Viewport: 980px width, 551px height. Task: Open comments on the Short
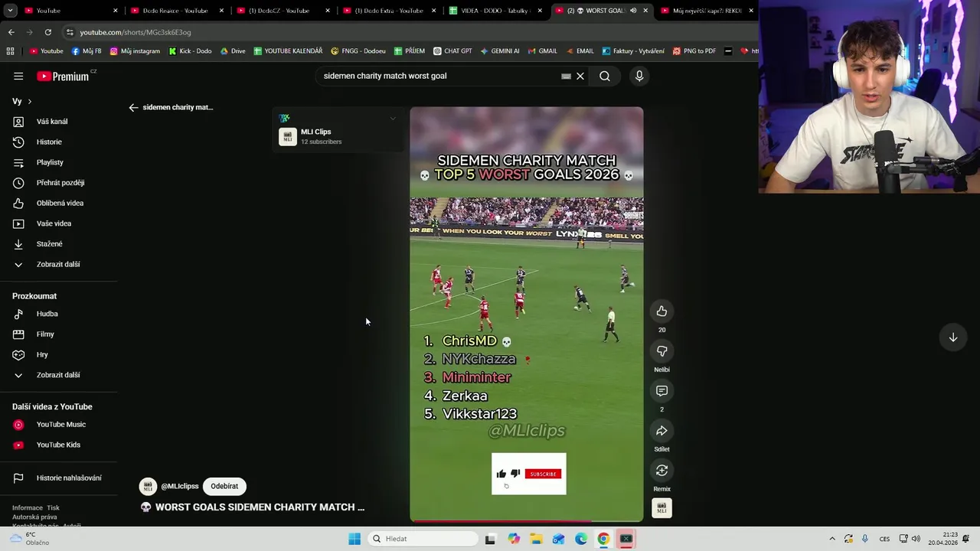[x=661, y=390]
